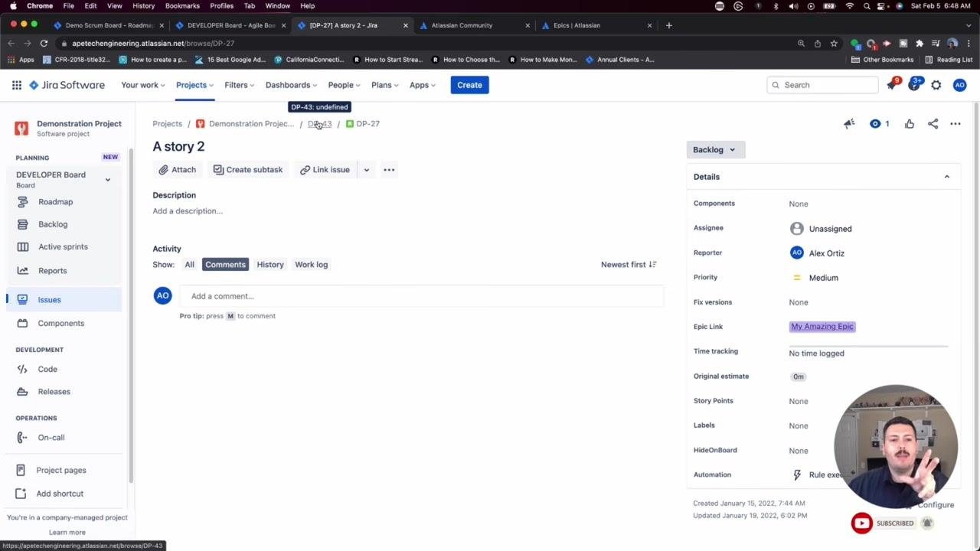This screenshot has width=980, height=551.
Task: Click the Unassigned assignee value
Action: coord(830,229)
